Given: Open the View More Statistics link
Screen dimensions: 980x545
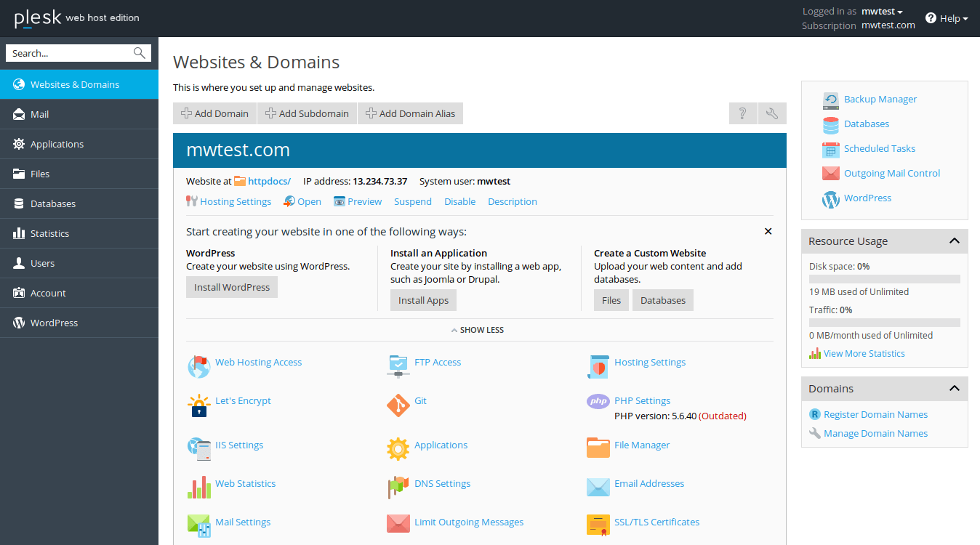Looking at the screenshot, I should pyautogui.click(x=864, y=354).
